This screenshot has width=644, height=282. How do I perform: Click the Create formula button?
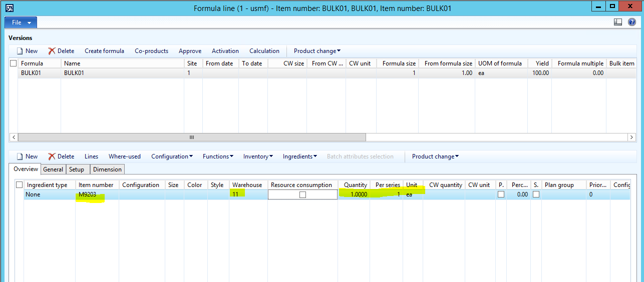pos(104,51)
